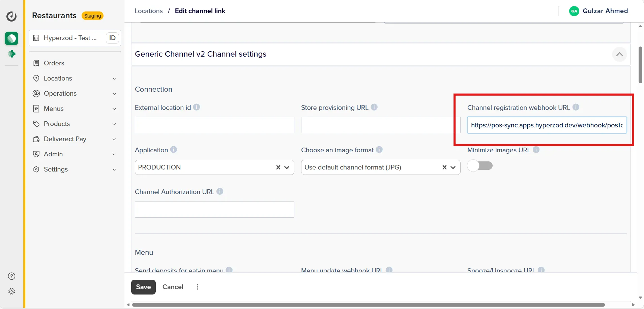The image size is (644, 309).
Task: Open the help question mark icon
Action: tap(11, 276)
